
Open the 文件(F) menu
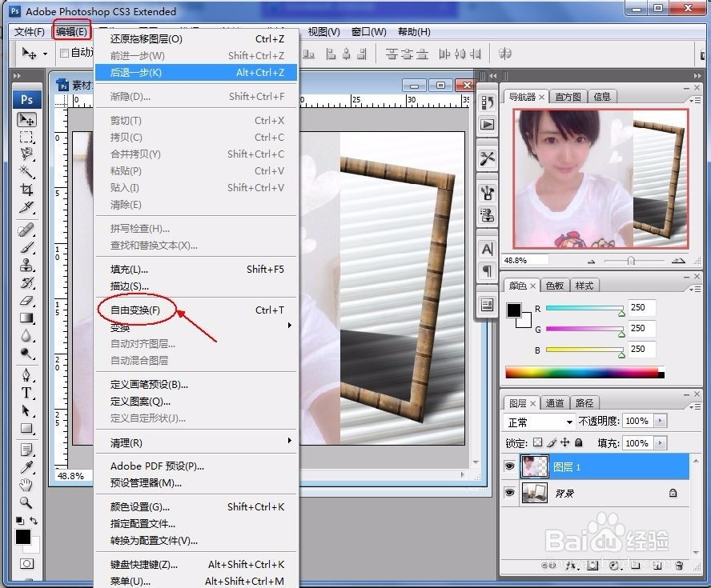(29, 32)
